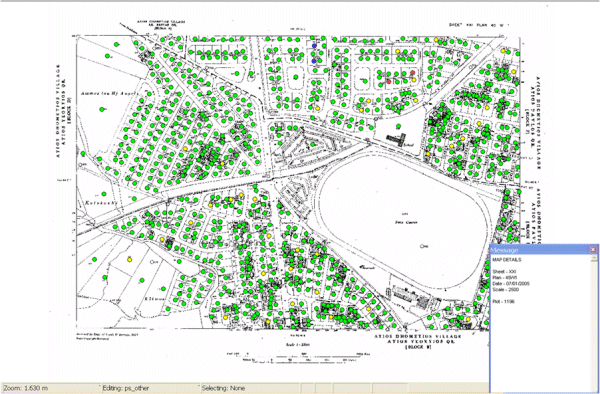The image size is (600, 394).
Task: Click the black School building symbol
Action: [397, 140]
